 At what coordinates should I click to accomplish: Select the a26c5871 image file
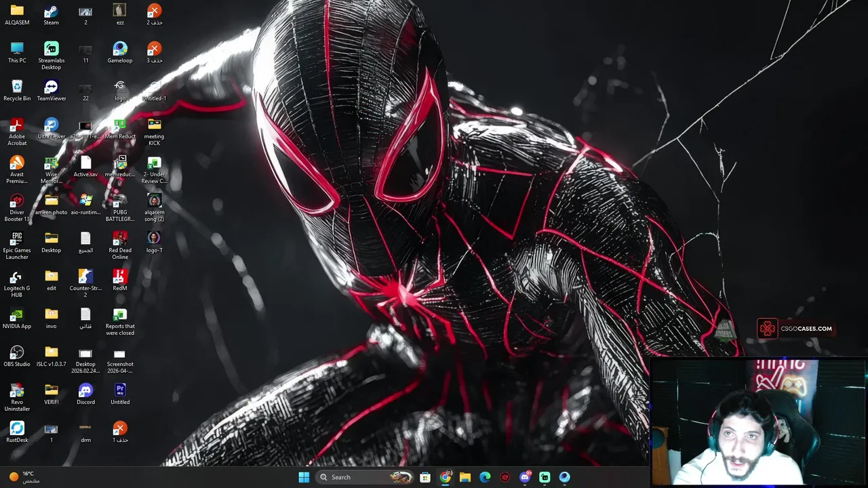click(85, 128)
